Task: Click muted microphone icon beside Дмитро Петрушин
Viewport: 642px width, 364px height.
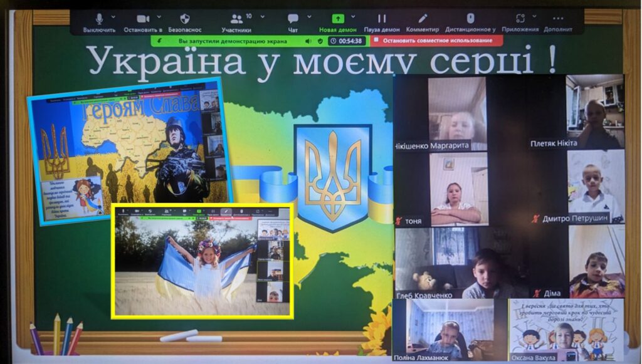Action: 535,219
